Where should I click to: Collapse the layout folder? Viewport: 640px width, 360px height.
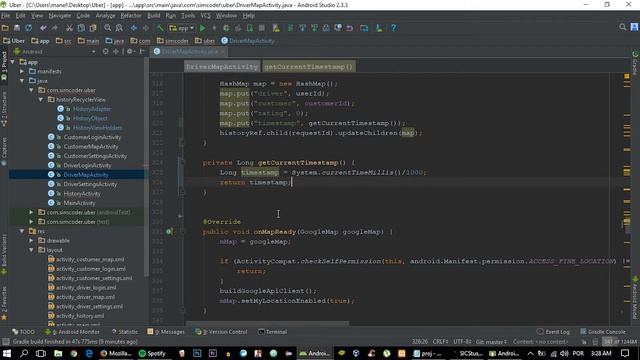pos(31,250)
